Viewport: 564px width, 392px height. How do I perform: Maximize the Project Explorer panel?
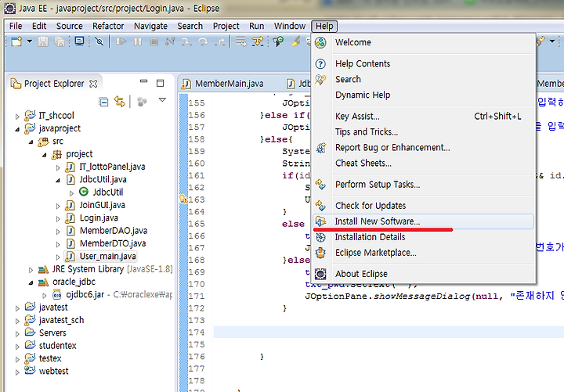tap(160, 83)
